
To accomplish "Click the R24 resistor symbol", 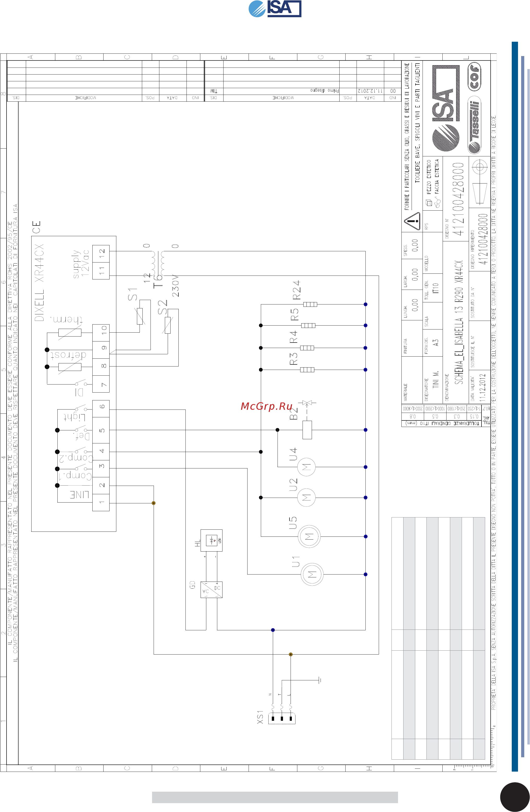I will pos(310,304).
